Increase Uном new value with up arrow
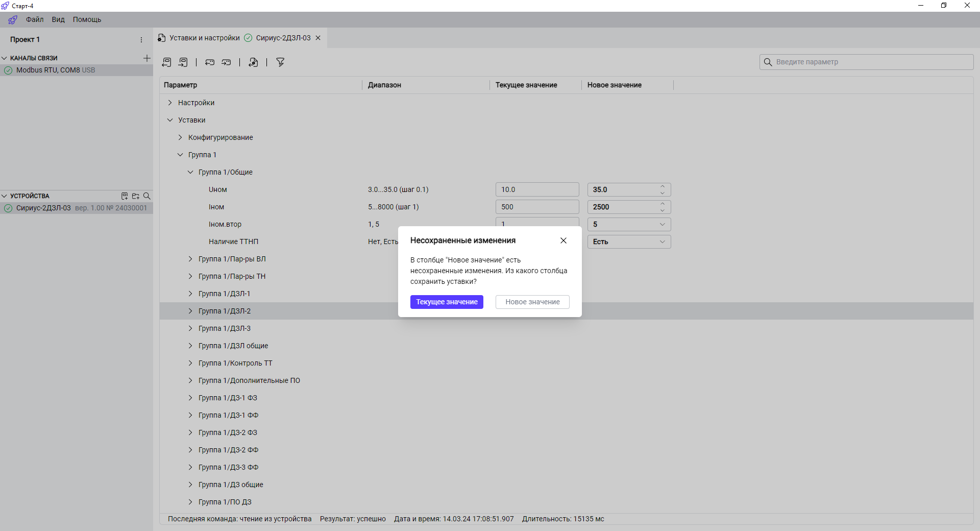Screen dimensions: 980x531 [663, 186]
